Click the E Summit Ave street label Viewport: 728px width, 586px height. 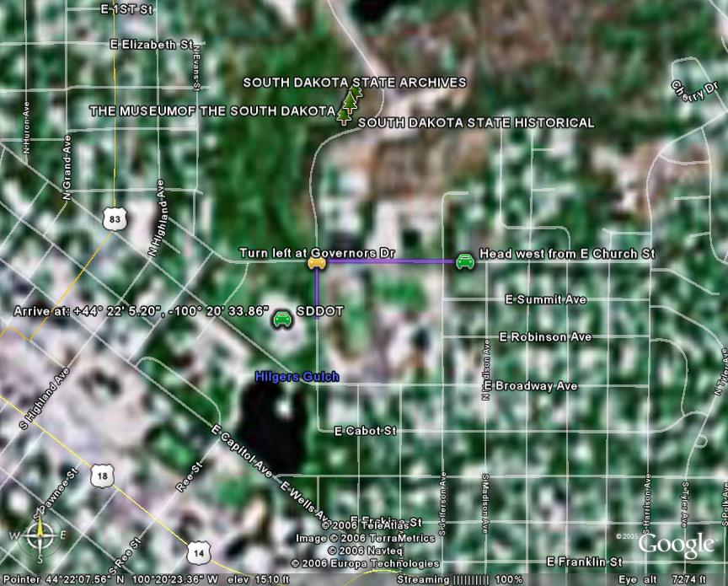545,299
